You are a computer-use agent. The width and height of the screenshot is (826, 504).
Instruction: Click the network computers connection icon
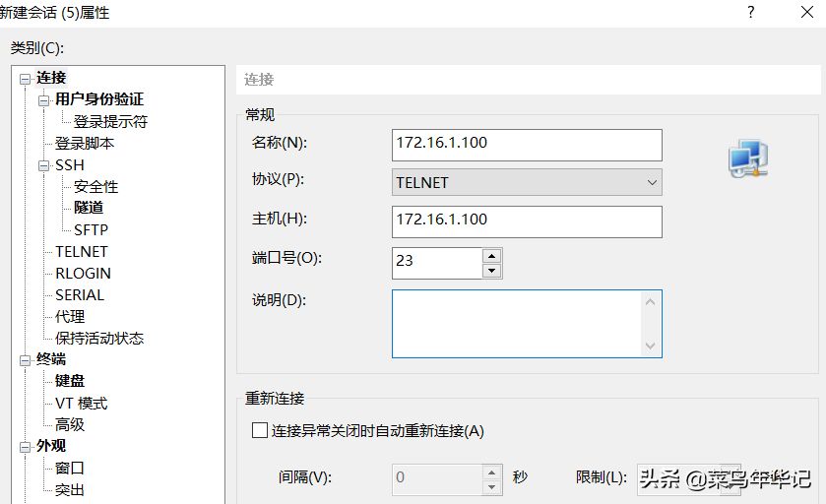(x=747, y=158)
